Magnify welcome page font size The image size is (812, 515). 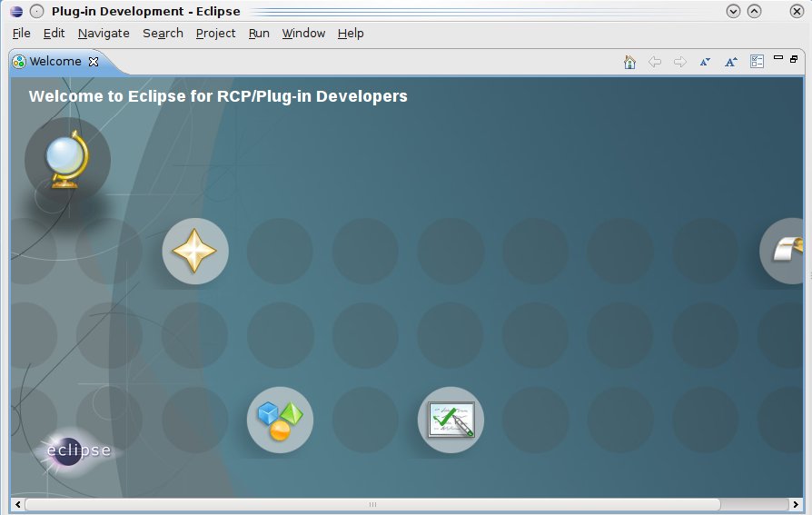pyautogui.click(x=730, y=62)
